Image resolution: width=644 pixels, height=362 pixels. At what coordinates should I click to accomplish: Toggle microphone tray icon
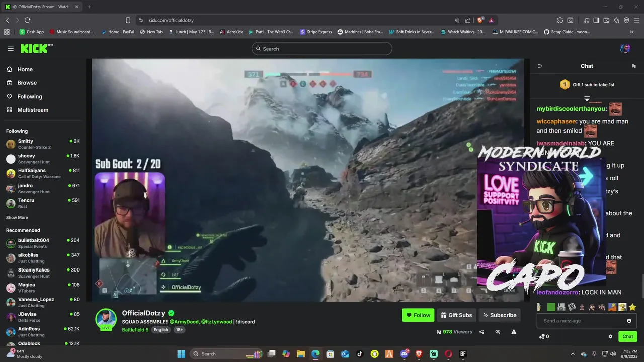594,354
